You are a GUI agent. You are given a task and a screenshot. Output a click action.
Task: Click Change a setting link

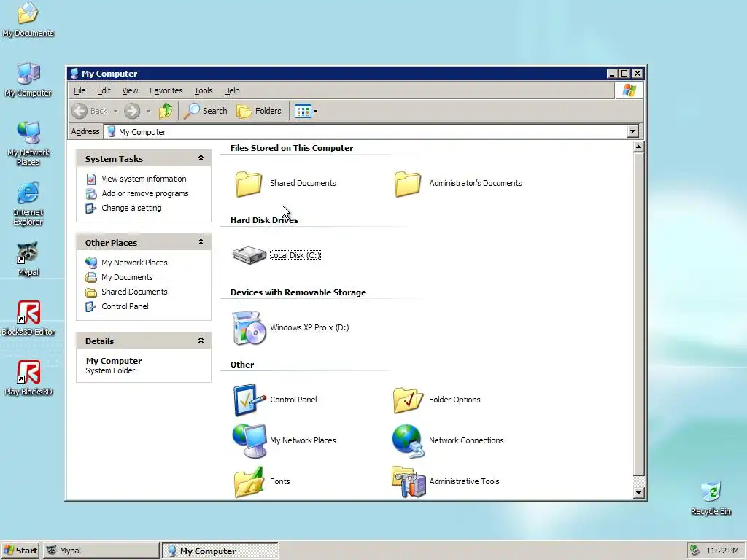(x=131, y=208)
